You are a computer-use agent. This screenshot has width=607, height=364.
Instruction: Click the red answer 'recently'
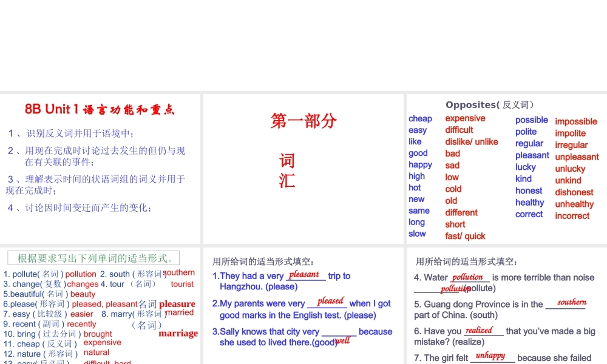point(81,324)
